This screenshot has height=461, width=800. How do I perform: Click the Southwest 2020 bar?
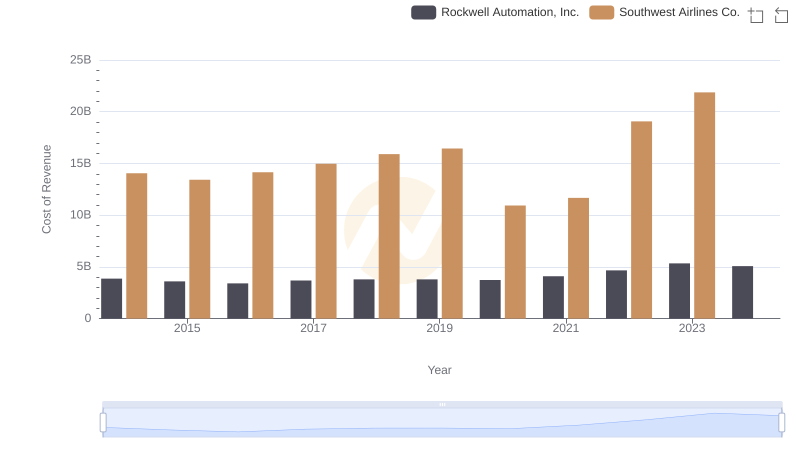[515, 262]
